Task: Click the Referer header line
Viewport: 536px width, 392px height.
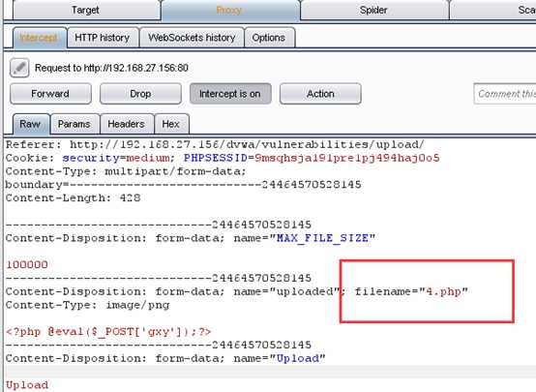Action: pyautogui.click(x=215, y=144)
